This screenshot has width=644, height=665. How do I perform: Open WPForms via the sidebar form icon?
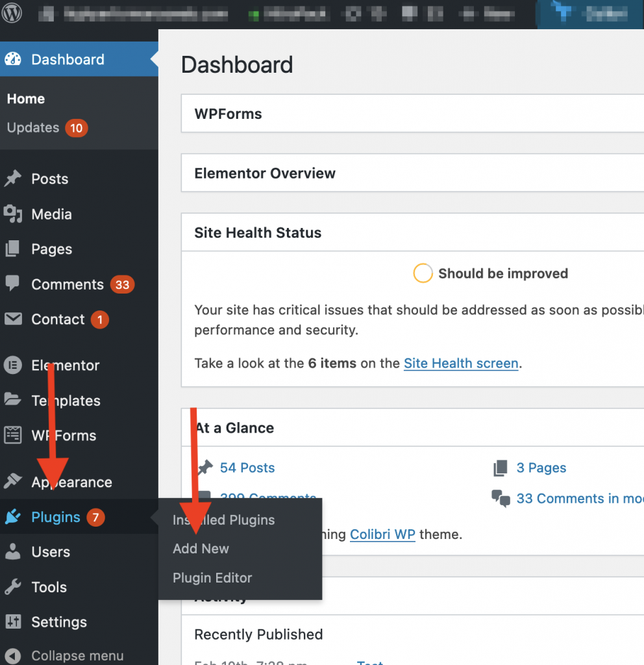tap(13, 435)
